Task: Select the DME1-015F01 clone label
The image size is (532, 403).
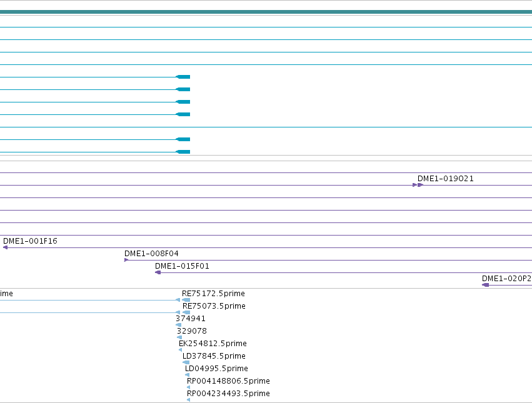Action: point(182,266)
